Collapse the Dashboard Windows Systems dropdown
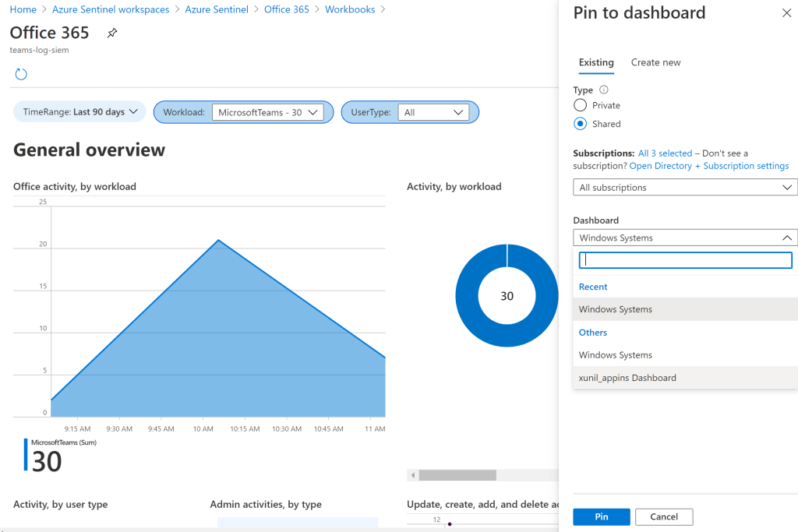 pyautogui.click(x=685, y=238)
